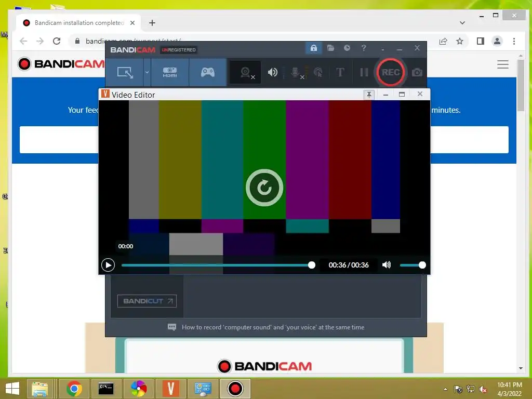The height and width of the screenshot is (399, 532).
Task: Click Bandicam logo on webpage header
Action: (x=61, y=64)
